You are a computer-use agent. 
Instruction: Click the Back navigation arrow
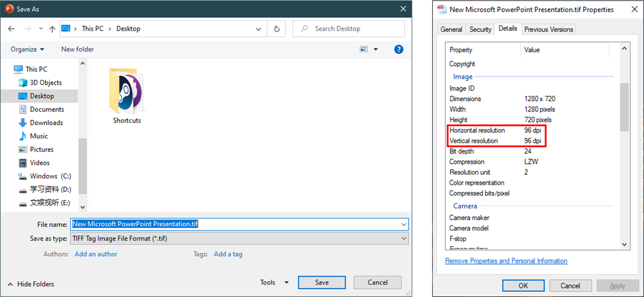point(11,29)
